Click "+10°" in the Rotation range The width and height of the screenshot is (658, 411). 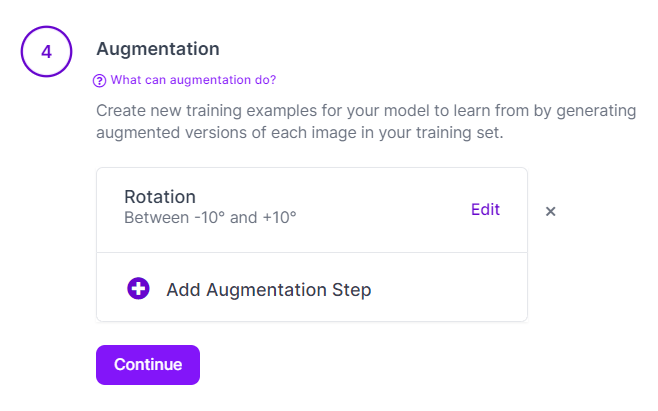[279, 217]
